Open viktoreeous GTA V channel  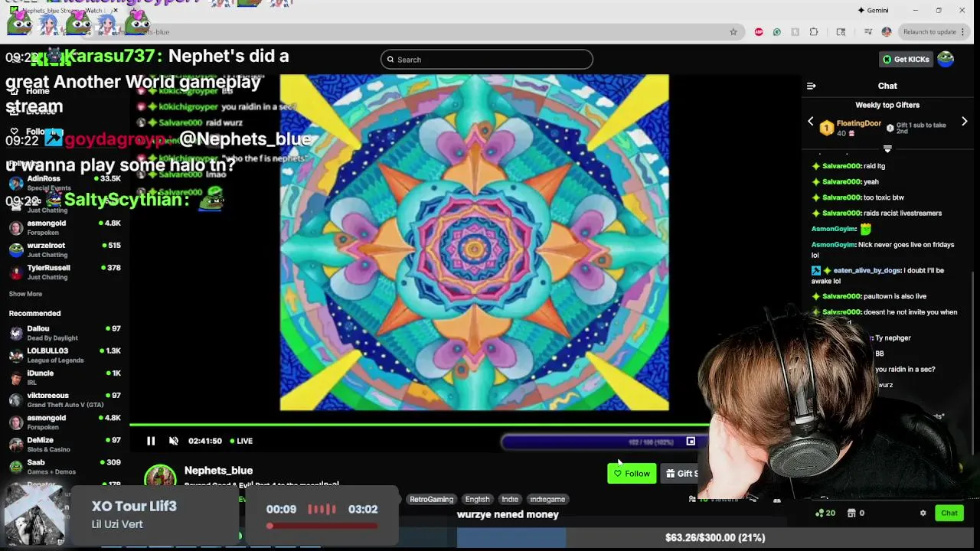click(x=65, y=399)
